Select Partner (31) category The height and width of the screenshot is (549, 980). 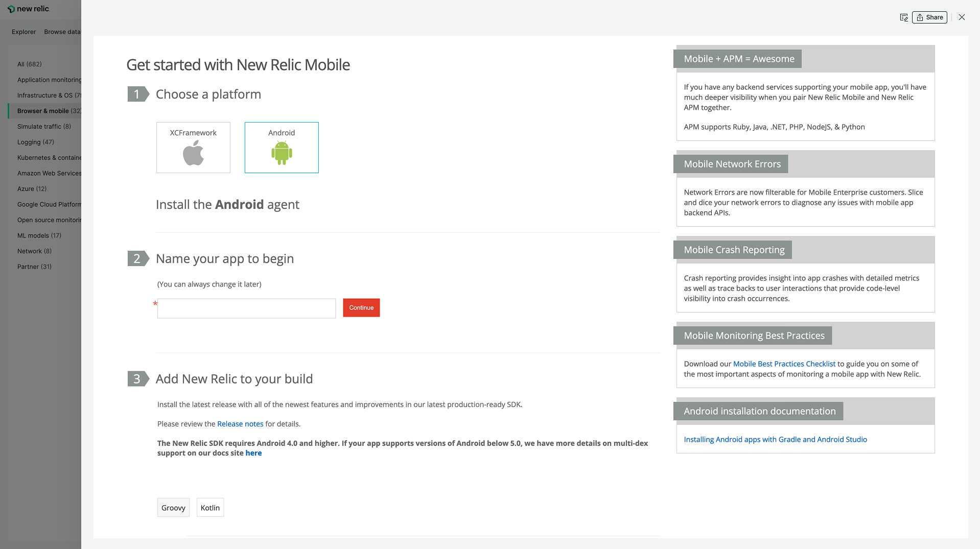pos(34,267)
